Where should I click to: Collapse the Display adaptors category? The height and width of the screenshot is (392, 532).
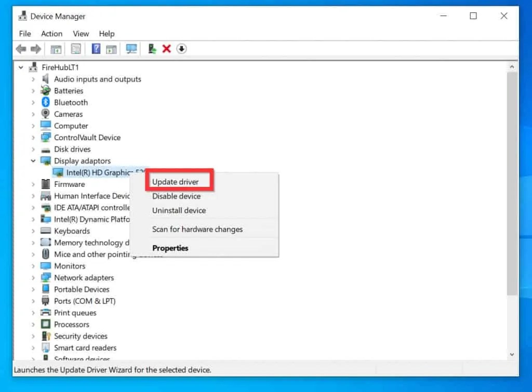click(x=33, y=160)
